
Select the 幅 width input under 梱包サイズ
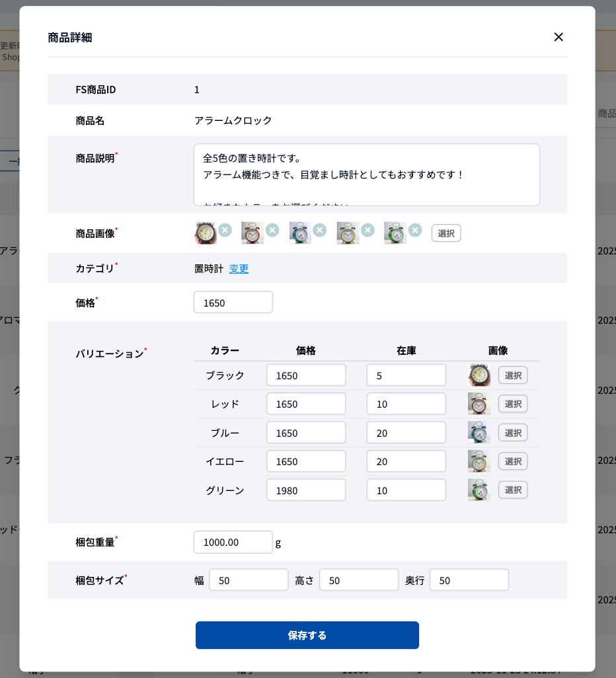click(x=249, y=580)
